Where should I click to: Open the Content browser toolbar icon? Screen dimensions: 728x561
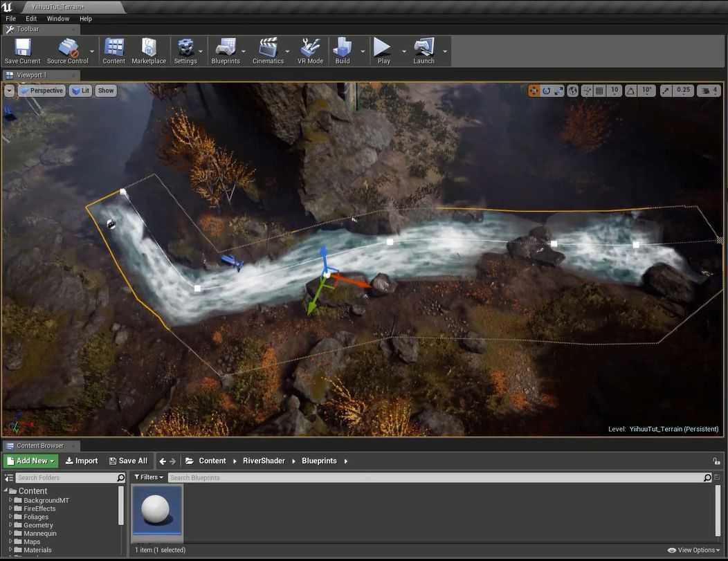click(113, 51)
